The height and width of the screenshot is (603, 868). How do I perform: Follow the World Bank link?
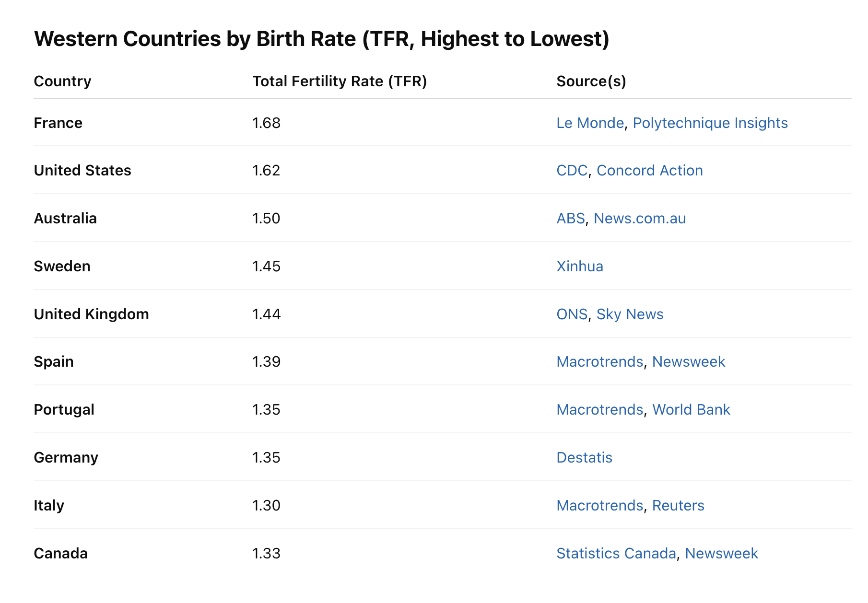691,410
